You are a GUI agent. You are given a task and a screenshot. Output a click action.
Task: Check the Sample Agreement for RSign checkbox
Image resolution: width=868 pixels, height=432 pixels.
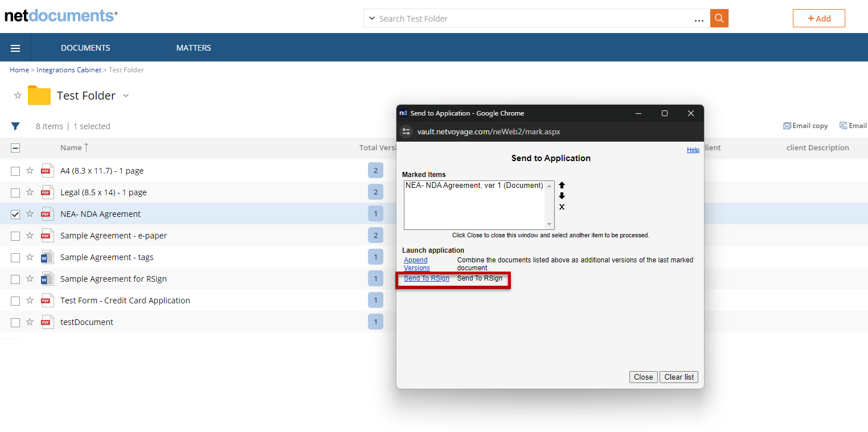pos(15,279)
